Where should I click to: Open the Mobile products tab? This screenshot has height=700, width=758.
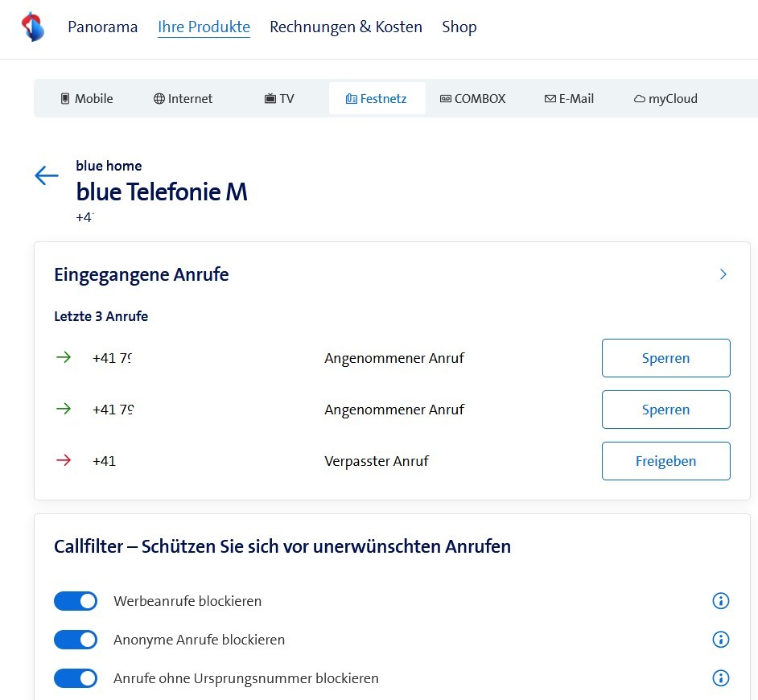point(86,99)
